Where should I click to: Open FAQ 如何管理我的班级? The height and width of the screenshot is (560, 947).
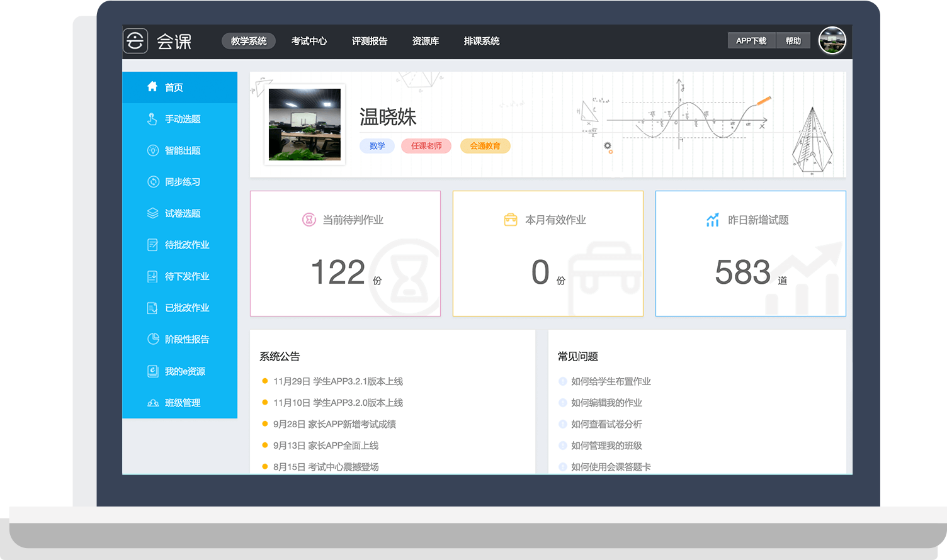pyautogui.click(x=606, y=445)
